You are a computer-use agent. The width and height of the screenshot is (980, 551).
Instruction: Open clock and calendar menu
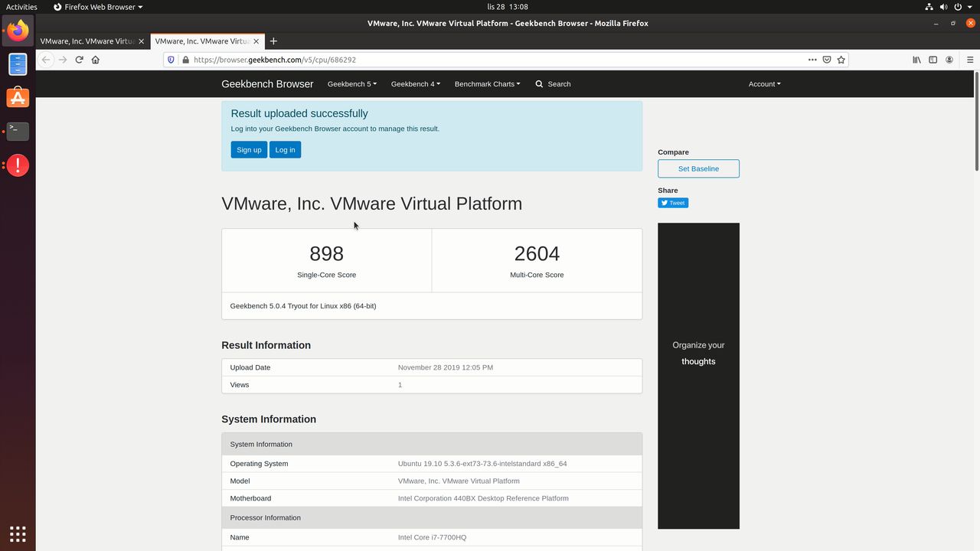pyautogui.click(x=508, y=7)
